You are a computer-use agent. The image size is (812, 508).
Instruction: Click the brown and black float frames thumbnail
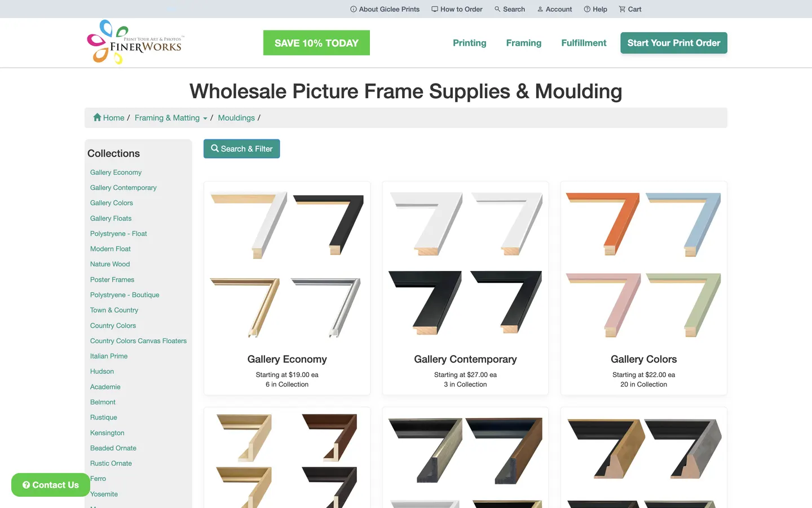coord(287,460)
